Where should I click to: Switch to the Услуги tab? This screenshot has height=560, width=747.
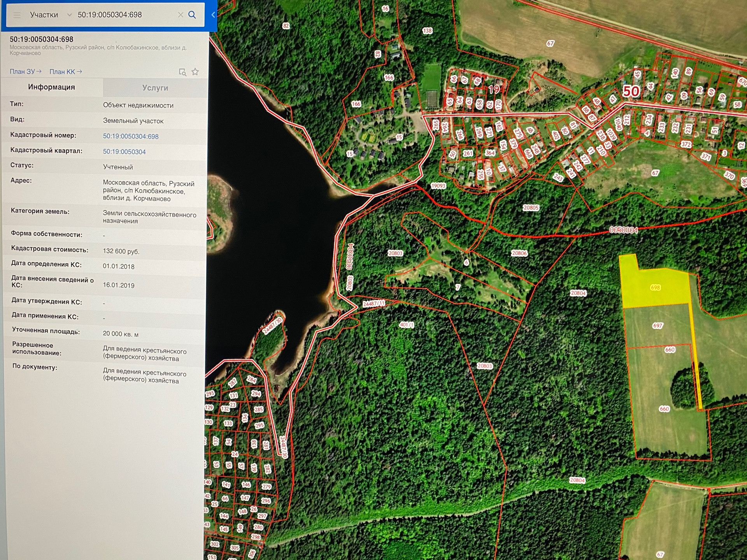[x=155, y=88]
